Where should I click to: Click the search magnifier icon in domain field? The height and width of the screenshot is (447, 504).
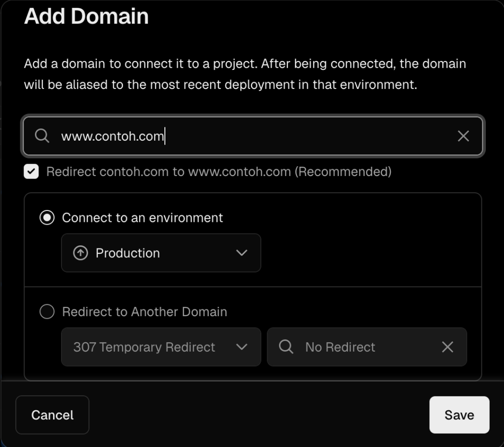(x=42, y=136)
